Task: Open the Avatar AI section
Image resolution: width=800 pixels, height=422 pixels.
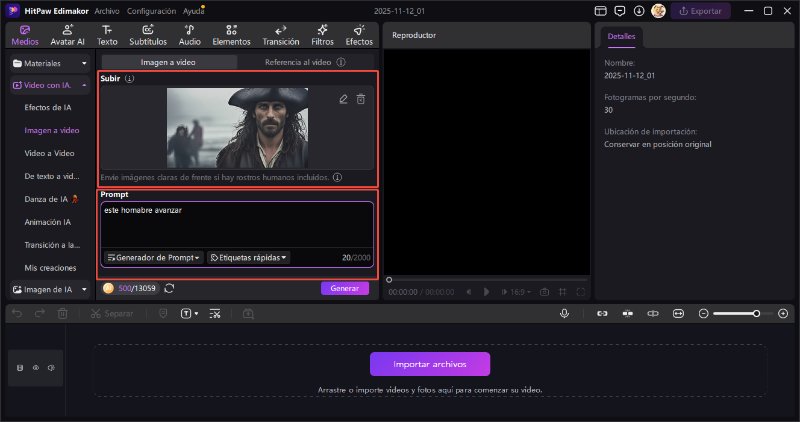Action: (67, 35)
